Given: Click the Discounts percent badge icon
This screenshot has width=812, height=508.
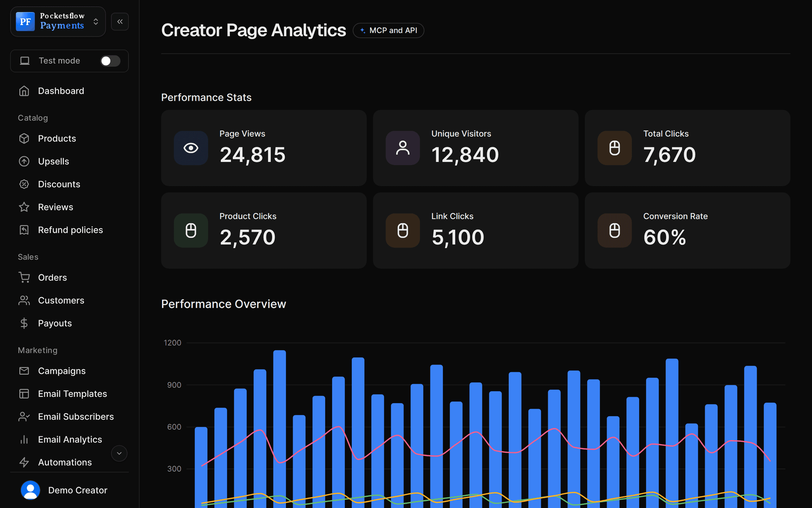Looking at the screenshot, I should 24,184.
